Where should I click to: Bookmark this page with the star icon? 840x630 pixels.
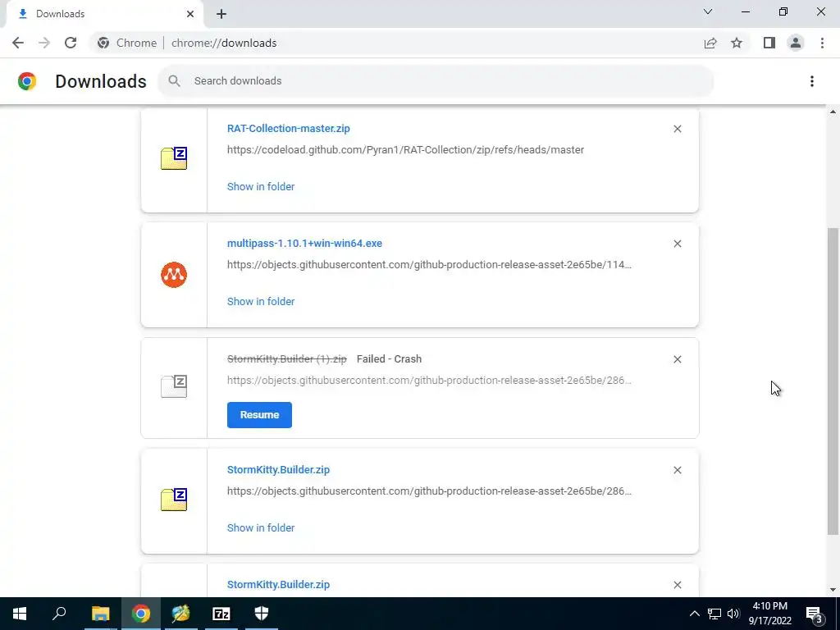737,43
